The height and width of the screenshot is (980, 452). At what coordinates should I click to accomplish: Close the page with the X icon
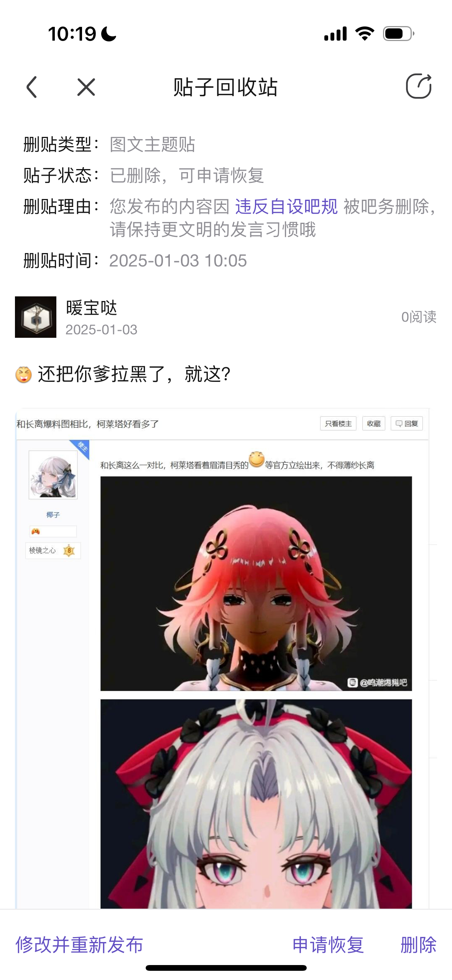pos(86,87)
